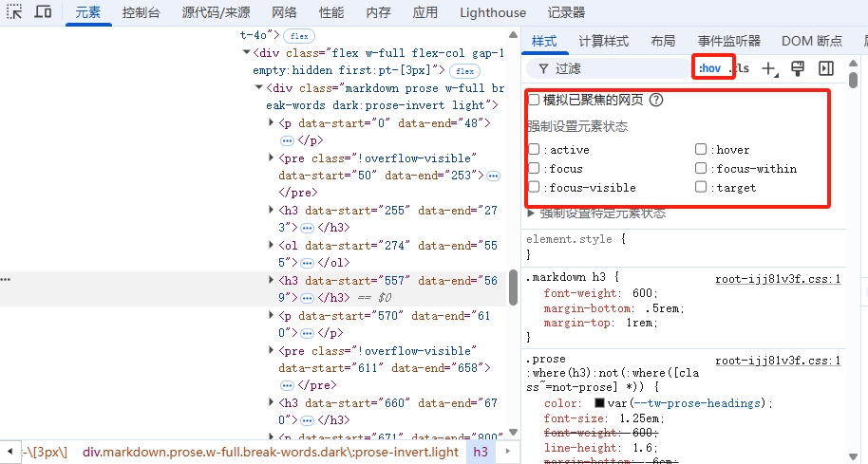
Task: Click the ellipsis badge in the h3 data-start=557 row
Action: [308, 298]
